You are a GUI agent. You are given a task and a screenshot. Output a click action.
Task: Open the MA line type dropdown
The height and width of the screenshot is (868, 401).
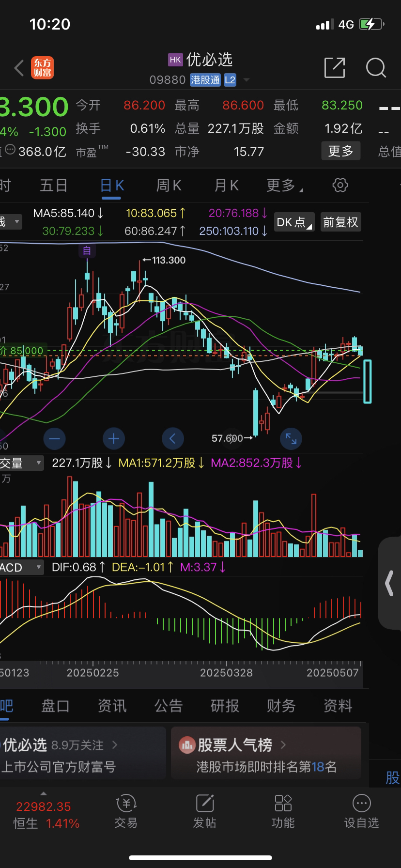pos(11,222)
